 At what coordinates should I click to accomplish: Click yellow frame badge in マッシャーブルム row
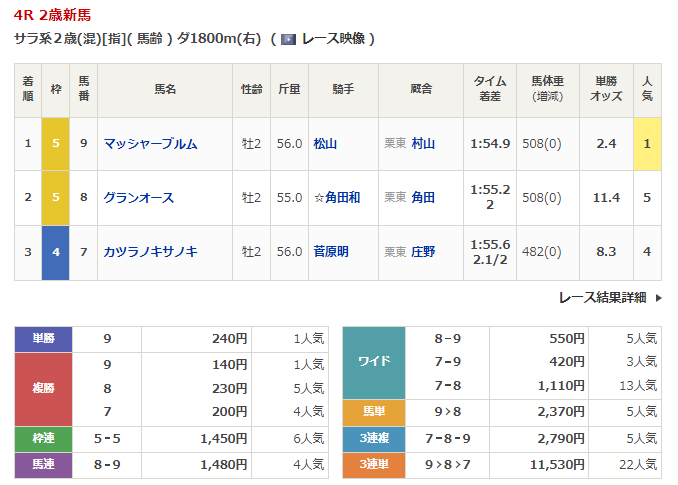56,143
